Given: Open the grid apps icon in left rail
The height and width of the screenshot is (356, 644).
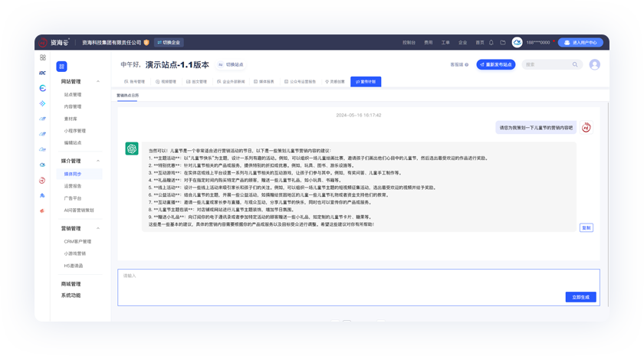Looking at the screenshot, I should click(x=43, y=57).
